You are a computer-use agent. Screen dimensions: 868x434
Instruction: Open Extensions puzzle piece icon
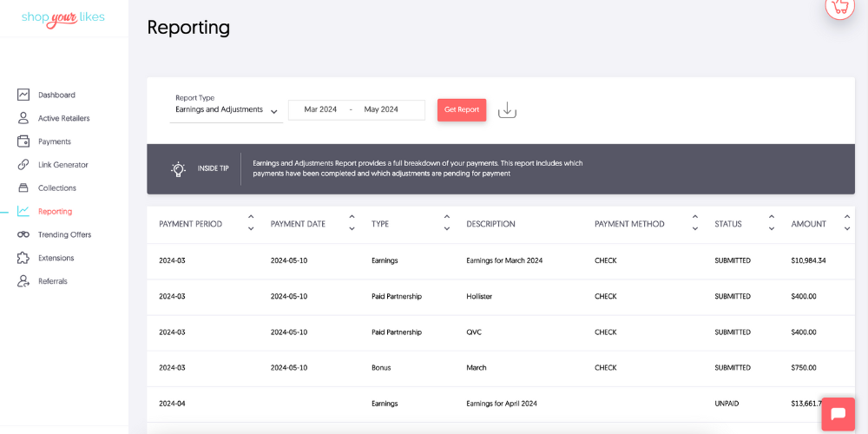[x=23, y=258]
